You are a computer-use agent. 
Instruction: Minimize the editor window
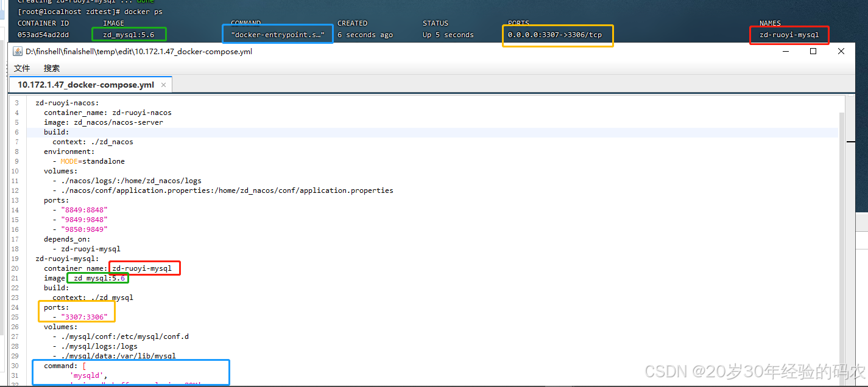[x=785, y=52]
